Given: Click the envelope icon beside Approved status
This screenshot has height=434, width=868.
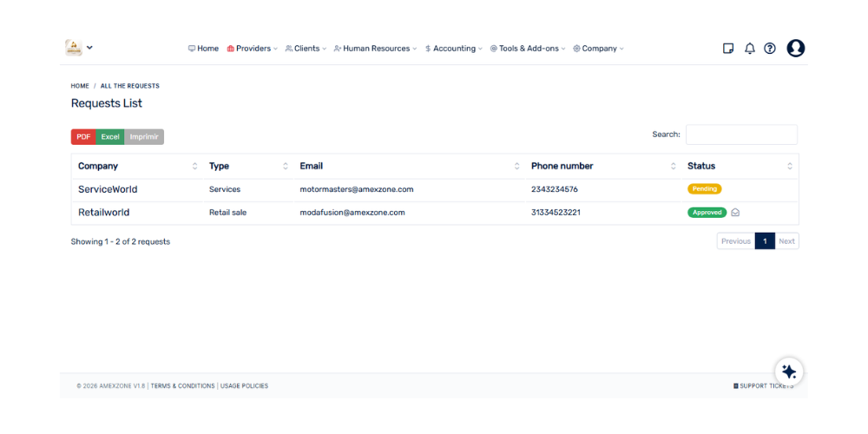Looking at the screenshot, I should [x=735, y=212].
